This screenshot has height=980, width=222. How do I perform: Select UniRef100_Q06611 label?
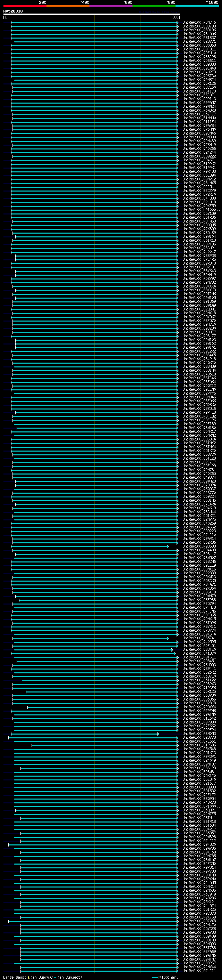coord(199,60)
